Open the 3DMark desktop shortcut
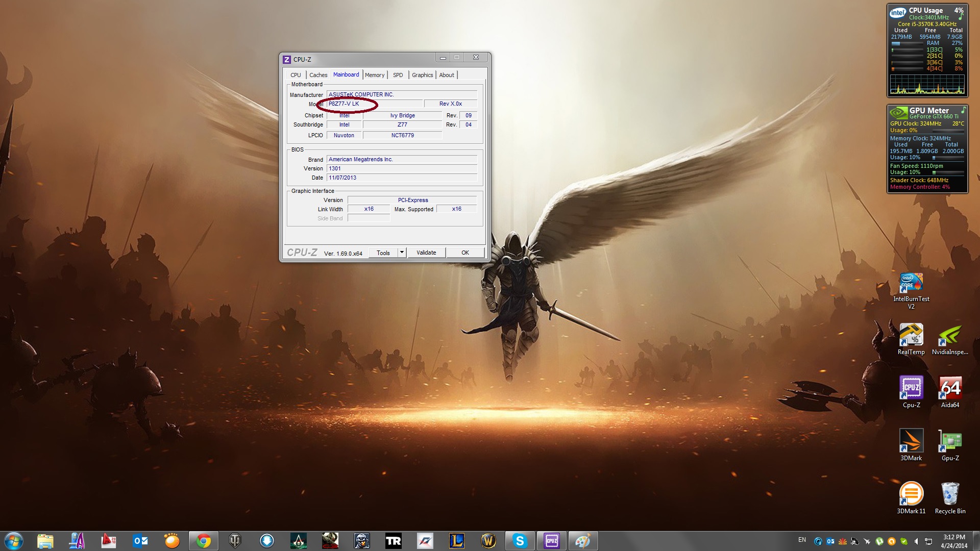This screenshot has height=551, width=980. coord(911,445)
